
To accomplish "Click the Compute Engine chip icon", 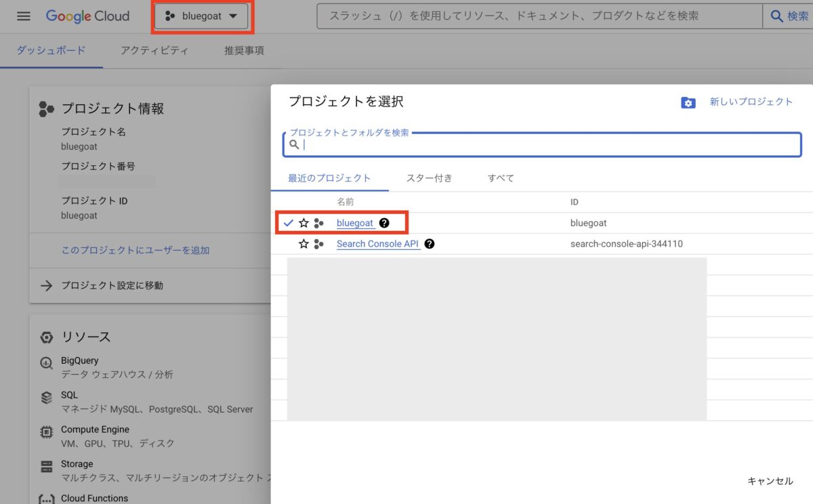I will pos(47,432).
